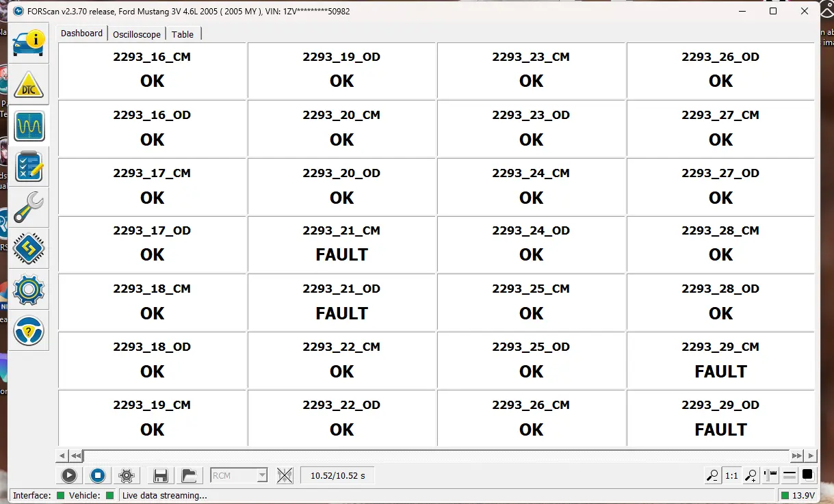Click the horizontal timeline scrollbar track

coord(436,455)
